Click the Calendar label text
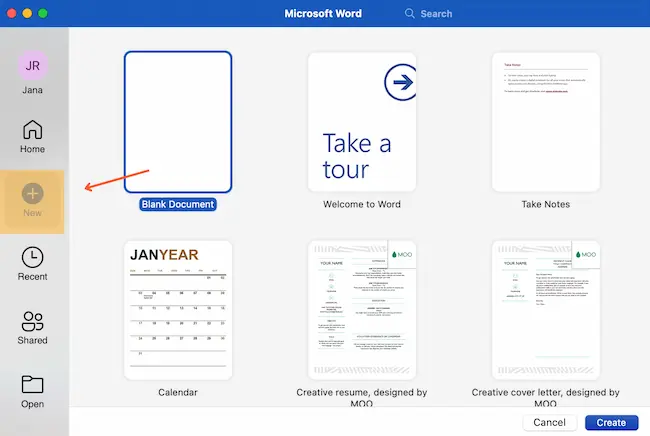The image size is (650, 436). point(178,392)
